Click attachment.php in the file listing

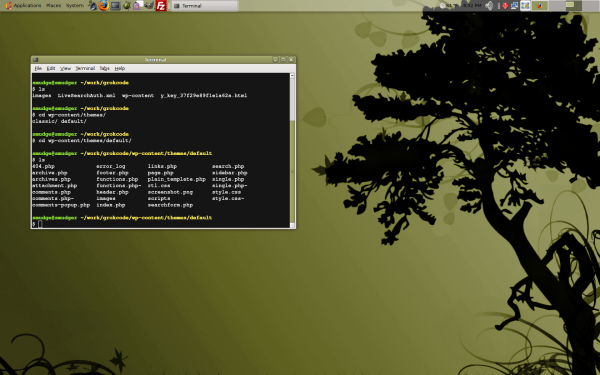pos(55,186)
